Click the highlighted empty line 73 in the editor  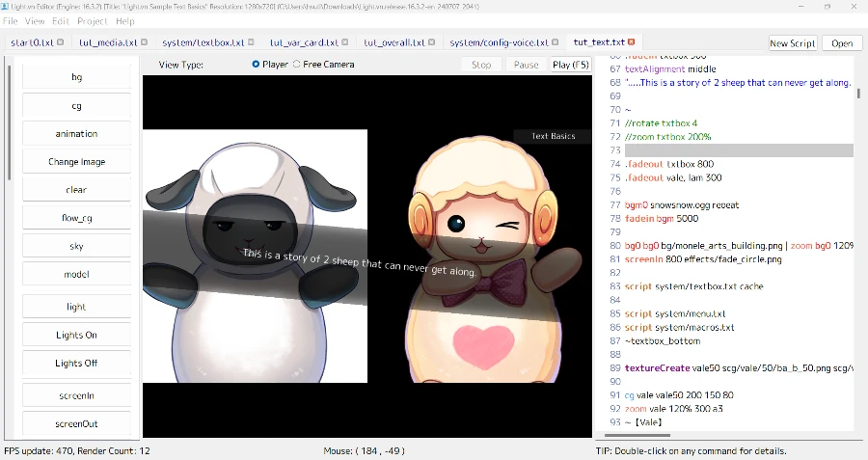coord(738,150)
